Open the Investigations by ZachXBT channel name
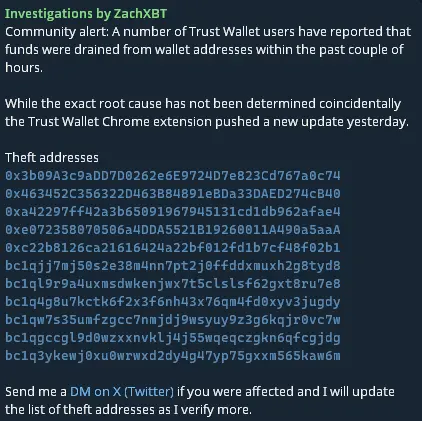This screenshot has width=422, height=421. pyautogui.click(x=86, y=14)
